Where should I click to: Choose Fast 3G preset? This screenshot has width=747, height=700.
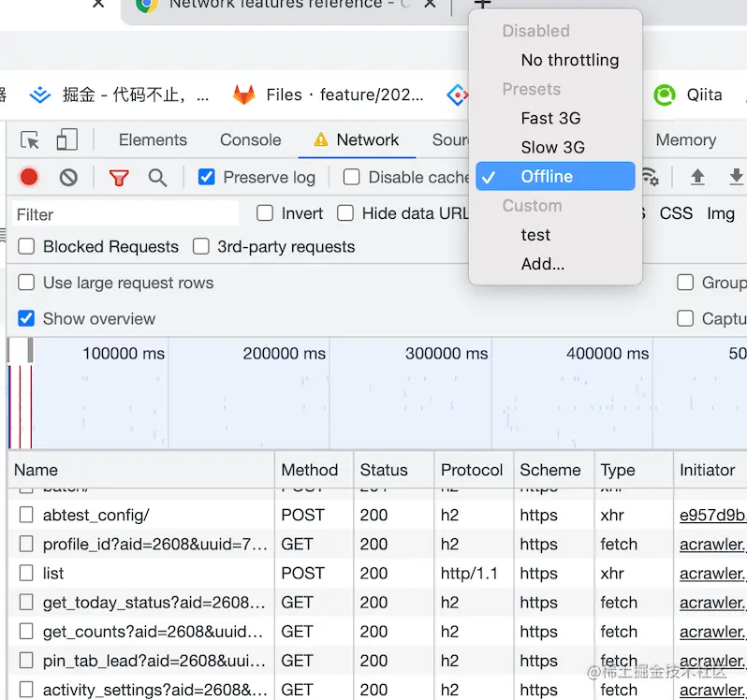[555, 118]
